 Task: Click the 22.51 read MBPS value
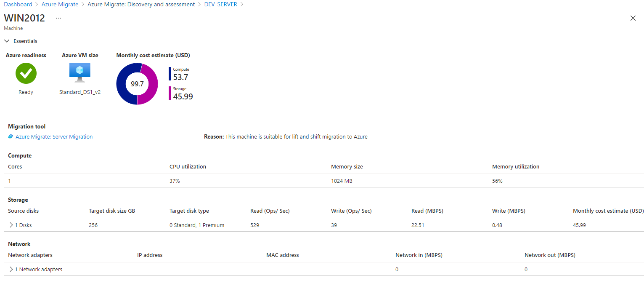pyautogui.click(x=418, y=225)
